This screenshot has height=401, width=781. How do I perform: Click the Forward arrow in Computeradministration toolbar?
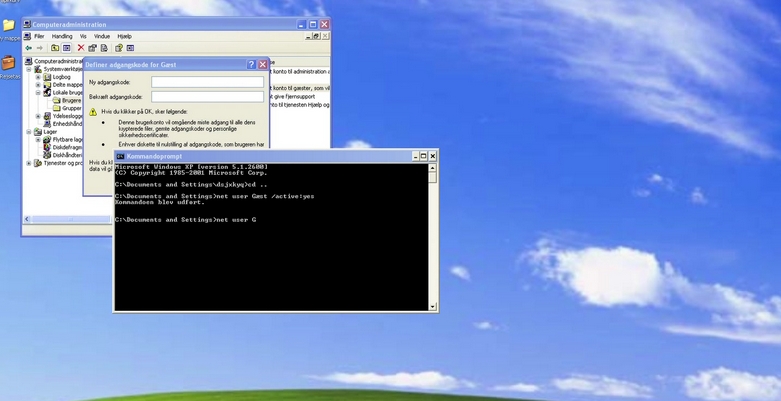click(x=39, y=48)
